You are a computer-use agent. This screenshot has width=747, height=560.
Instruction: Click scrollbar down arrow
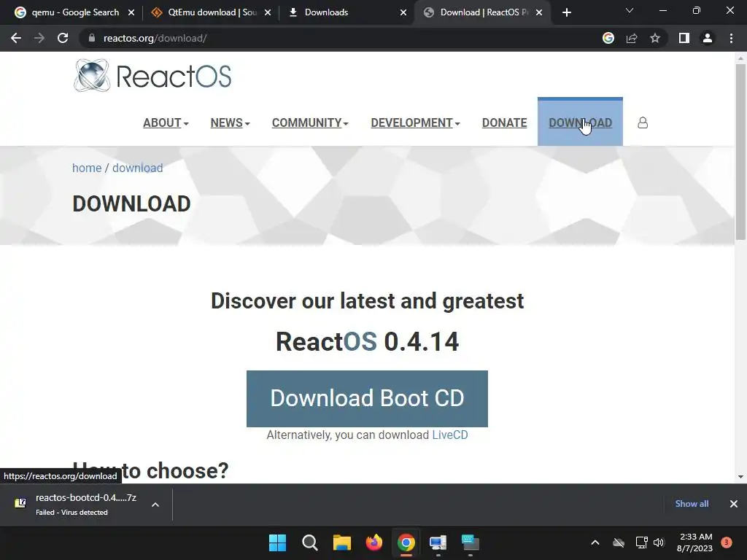pos(740,476)
